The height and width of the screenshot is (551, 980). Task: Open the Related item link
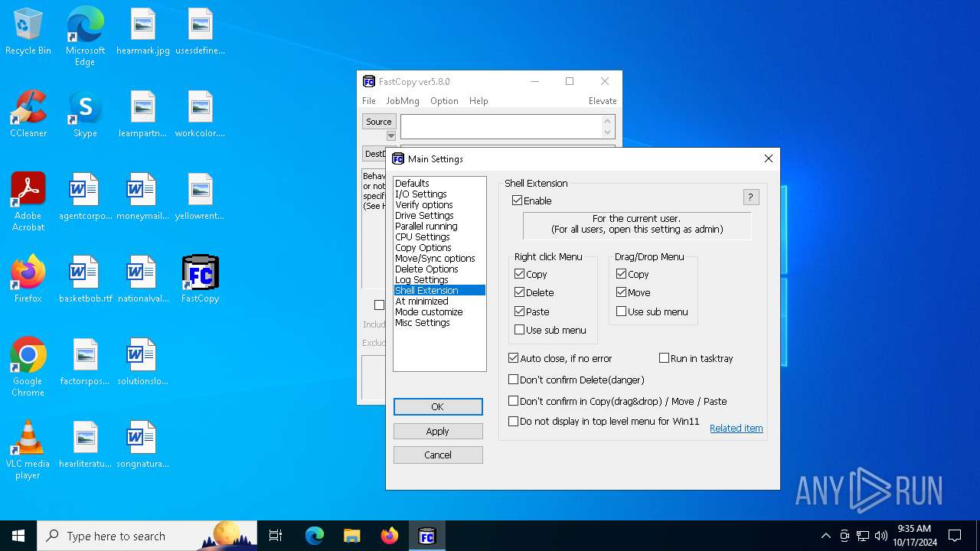[x=737, y=429]
